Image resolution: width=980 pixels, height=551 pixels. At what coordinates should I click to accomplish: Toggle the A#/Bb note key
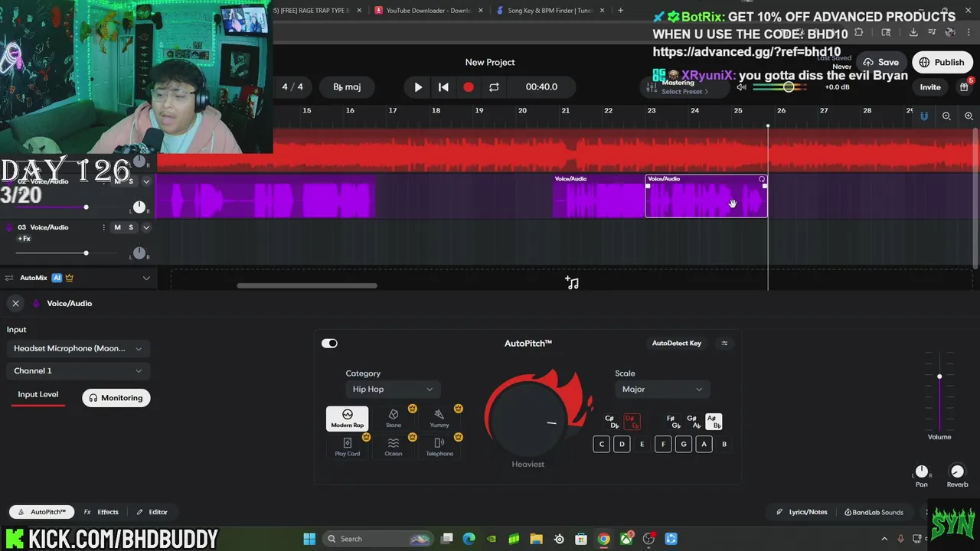713,422
